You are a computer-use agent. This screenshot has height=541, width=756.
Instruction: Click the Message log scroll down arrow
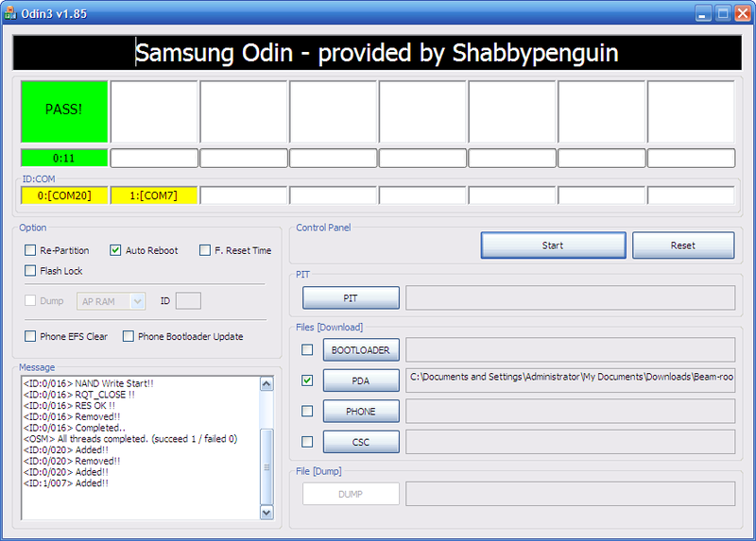[266, 512]
